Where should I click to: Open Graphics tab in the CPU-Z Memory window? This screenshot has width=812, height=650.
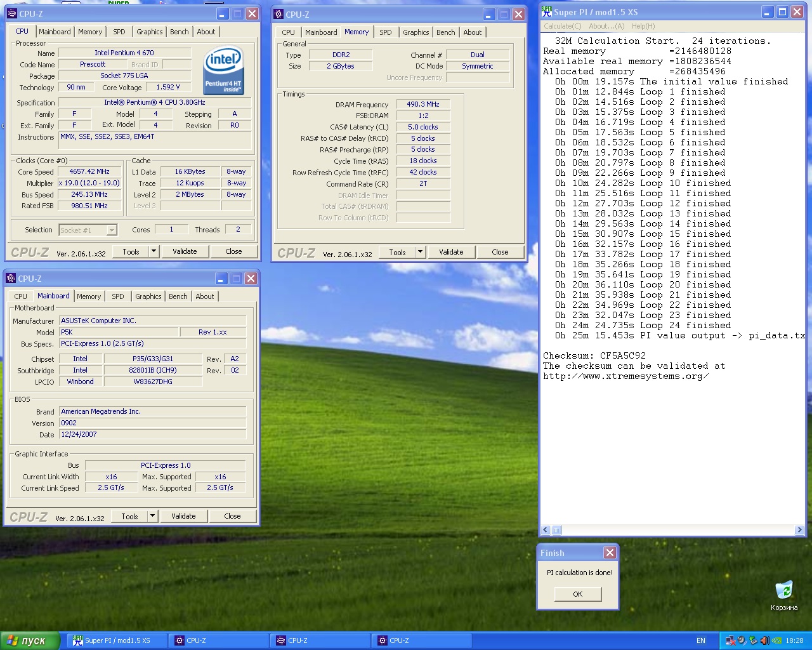click(416, 32)
